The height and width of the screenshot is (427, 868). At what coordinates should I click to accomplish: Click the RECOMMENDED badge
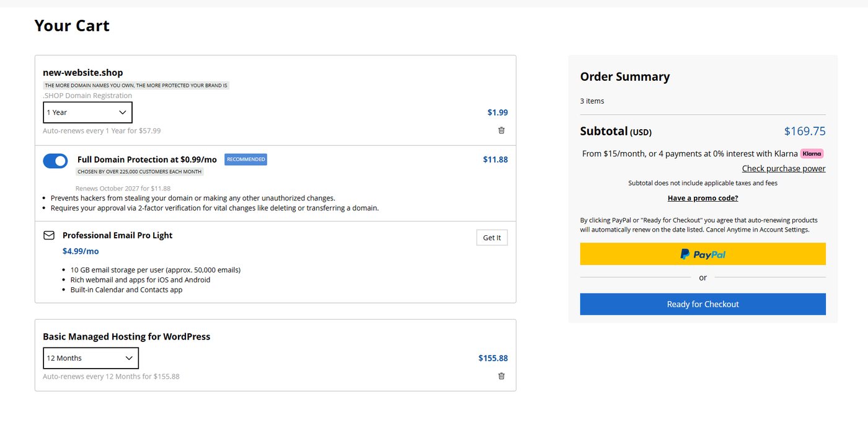pyautogui.click(x=246, y=160)
